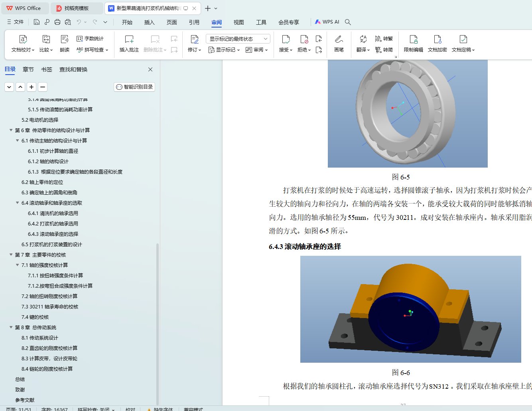This screenshot has width=532, height=411.
Task: Jump to previous tracked change icon
Action: 319,39
